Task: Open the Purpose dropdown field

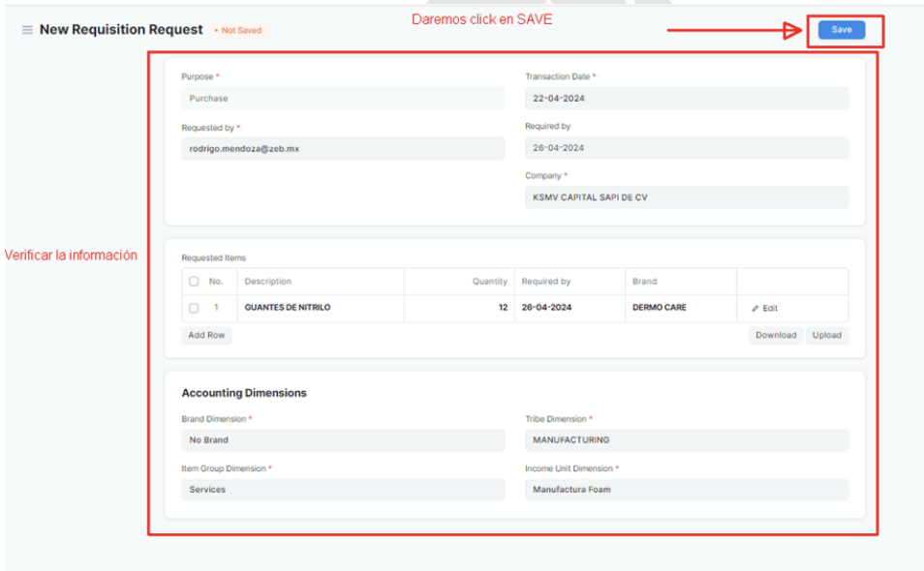Action: [343, 99]
